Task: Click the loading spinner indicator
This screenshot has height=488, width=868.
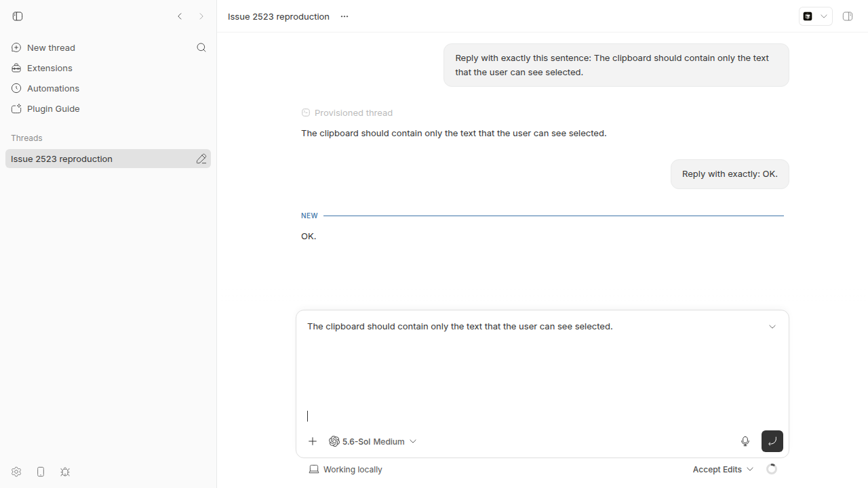Action: pos(772,469)
